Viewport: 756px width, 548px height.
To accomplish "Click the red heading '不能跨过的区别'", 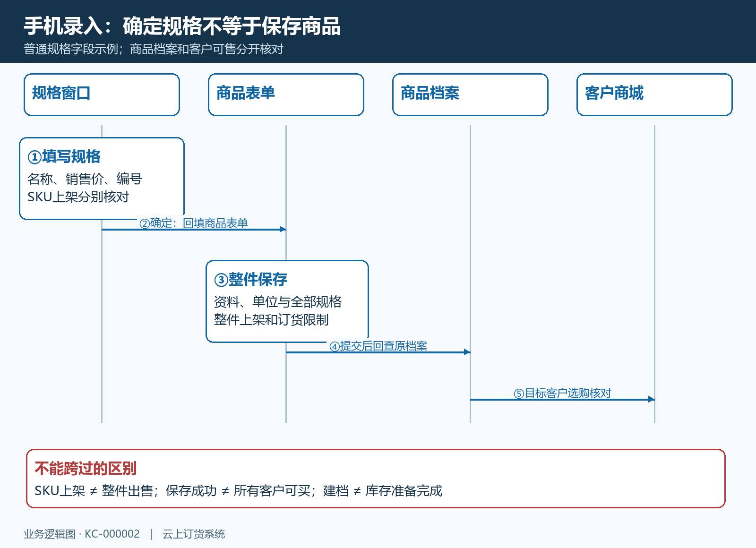I will coord(86,468).
